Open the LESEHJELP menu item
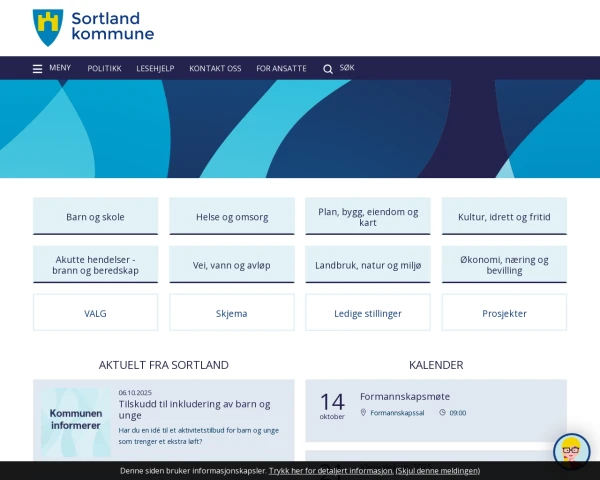 (155, 69)
